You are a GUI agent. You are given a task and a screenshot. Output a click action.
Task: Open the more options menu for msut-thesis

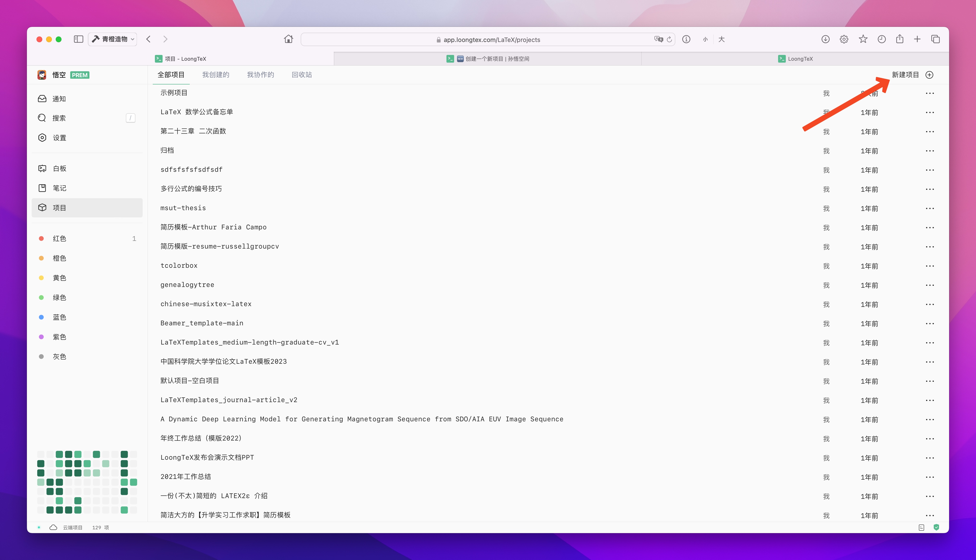point(930,209)
